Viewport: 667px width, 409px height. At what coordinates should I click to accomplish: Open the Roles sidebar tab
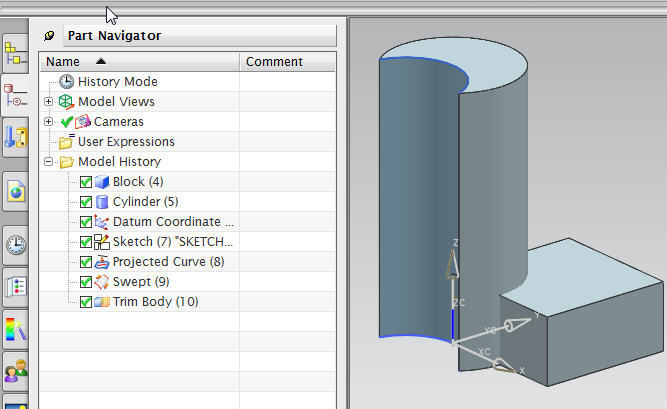[x=16, y=371]
